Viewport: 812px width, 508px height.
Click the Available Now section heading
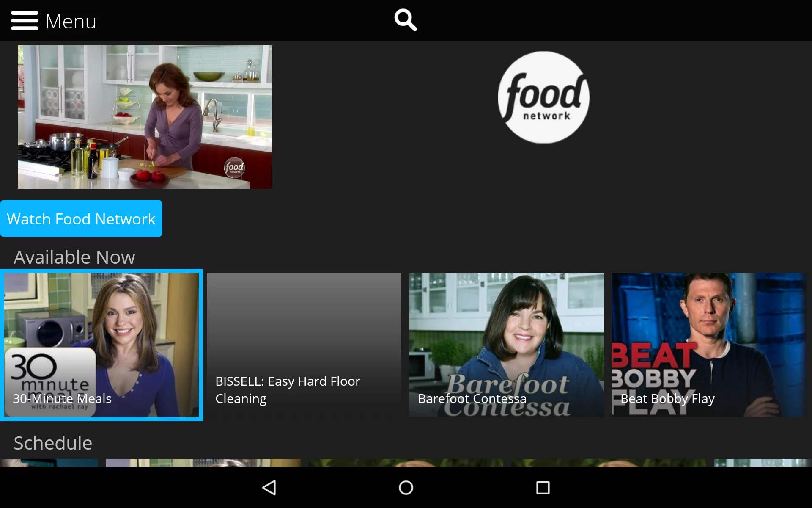[74, 257]
